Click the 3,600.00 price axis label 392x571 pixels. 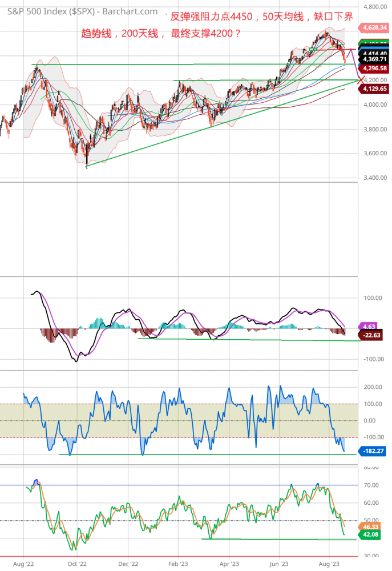[375, 153]
